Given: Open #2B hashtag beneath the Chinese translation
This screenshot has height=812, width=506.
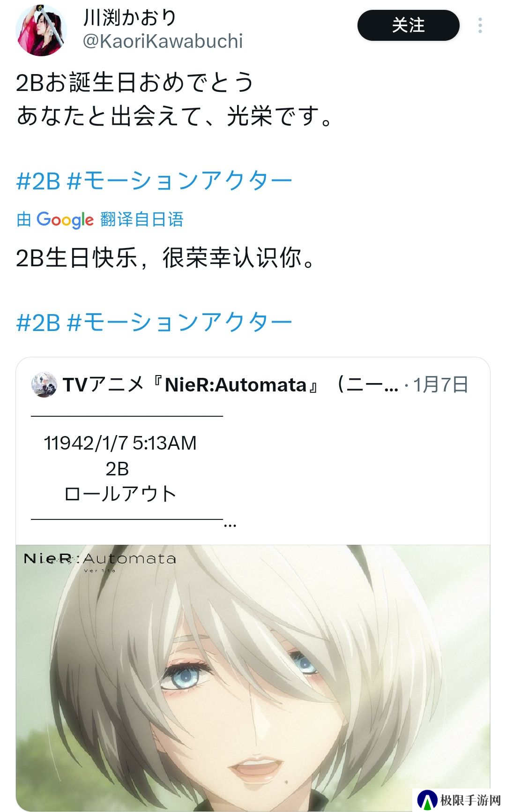Looking at the screenshot, I should [38, 322].
